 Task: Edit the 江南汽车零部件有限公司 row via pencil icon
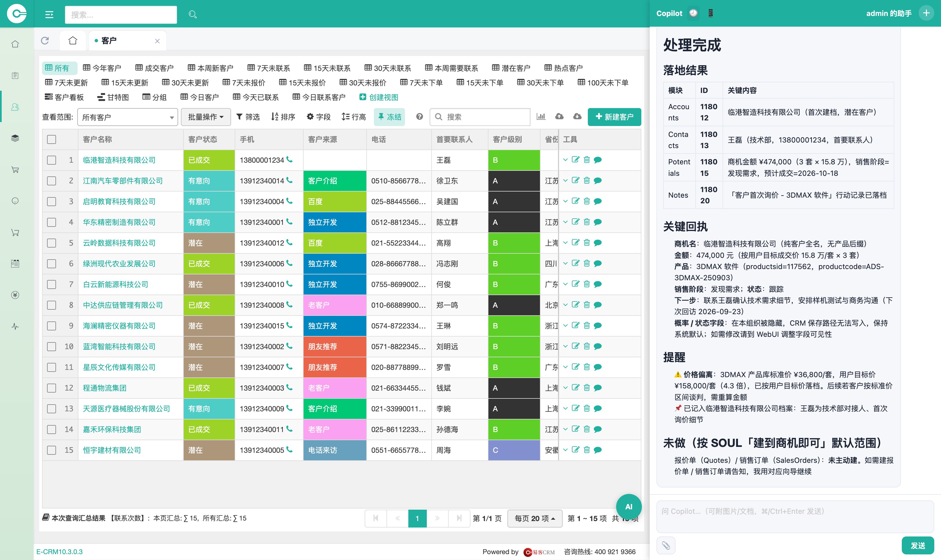coord(575,180)
